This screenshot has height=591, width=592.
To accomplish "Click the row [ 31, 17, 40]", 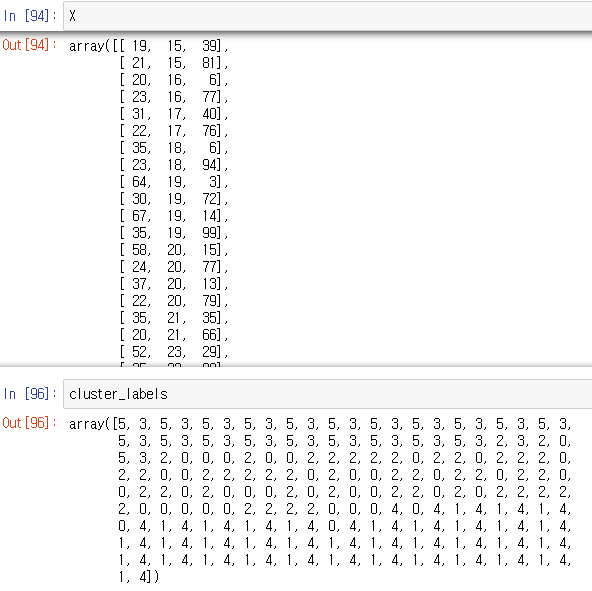I will click(x=174, y=114).
